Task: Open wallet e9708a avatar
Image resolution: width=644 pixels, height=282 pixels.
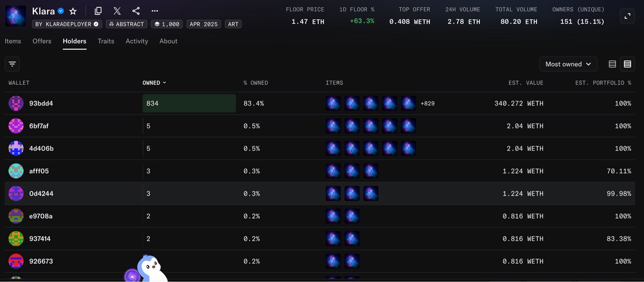Action: tap(16, 216)
